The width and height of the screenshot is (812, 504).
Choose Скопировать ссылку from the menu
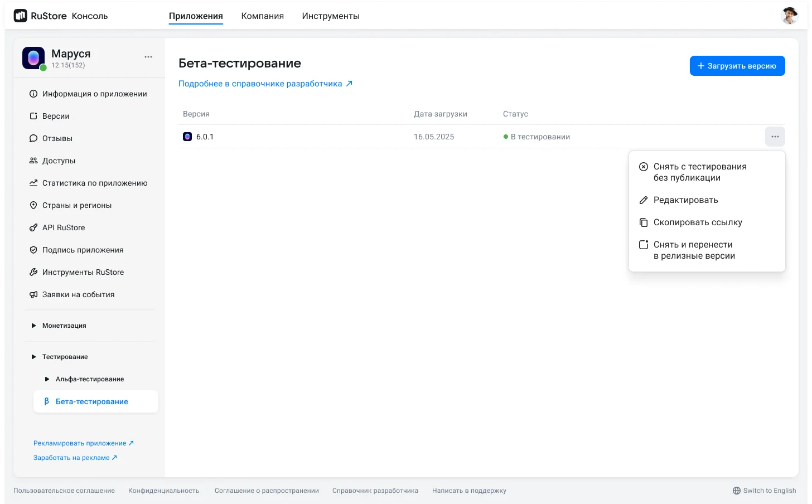[707, 222]
